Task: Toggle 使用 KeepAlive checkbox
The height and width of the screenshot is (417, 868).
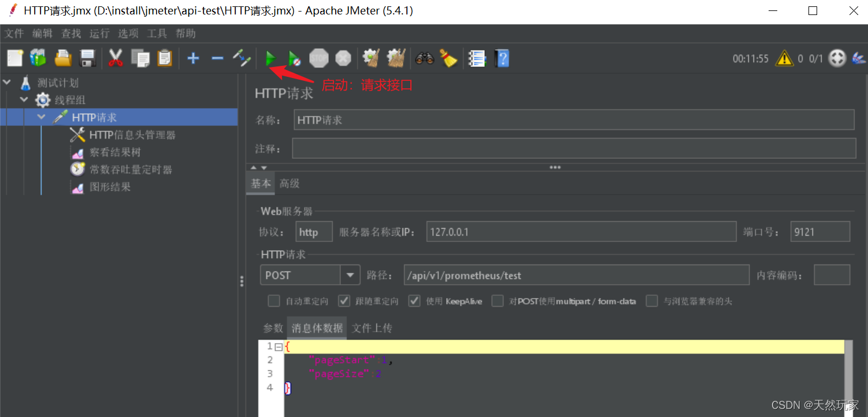Action: (x=414, y=301)
